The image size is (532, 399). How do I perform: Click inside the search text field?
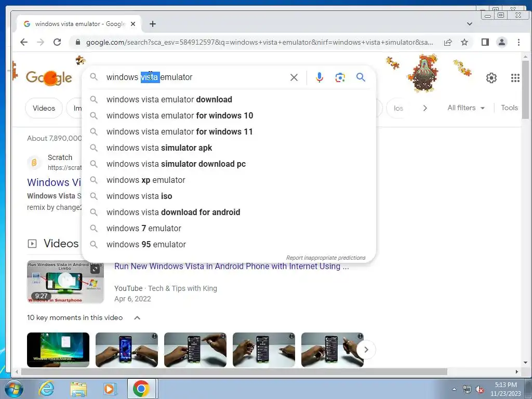(x=195, y=77)
